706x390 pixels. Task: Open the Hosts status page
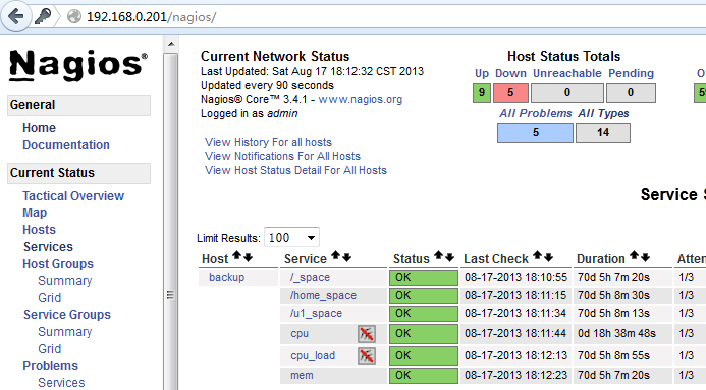[x=39, y=230]
